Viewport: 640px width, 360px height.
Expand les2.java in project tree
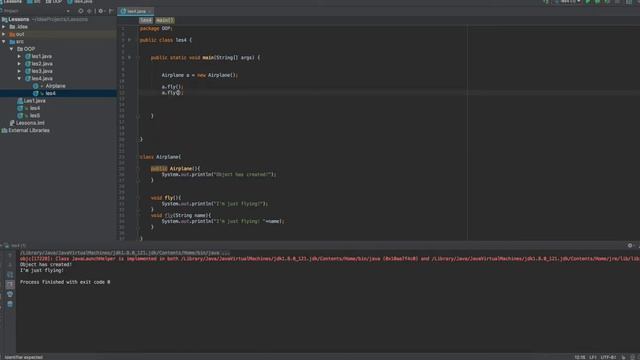[x=19, y=64]
